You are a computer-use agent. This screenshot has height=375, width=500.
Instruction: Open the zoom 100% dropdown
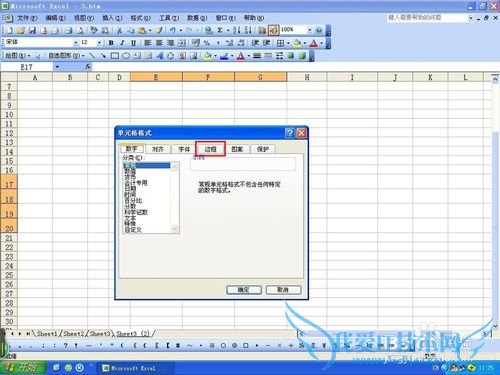coord(309,30)
